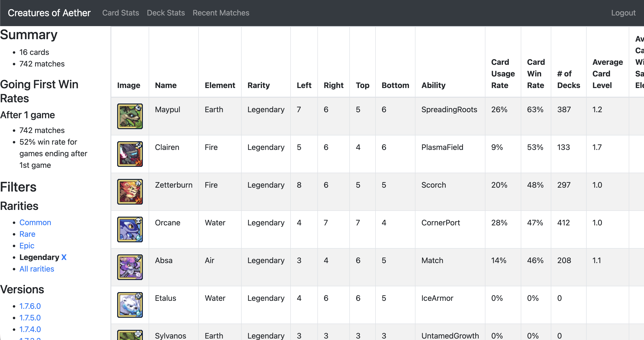Viewport: 644px width, 340px height.
Task: Choose version 1.7.5.0 filter
Action: tap(30, 318)
